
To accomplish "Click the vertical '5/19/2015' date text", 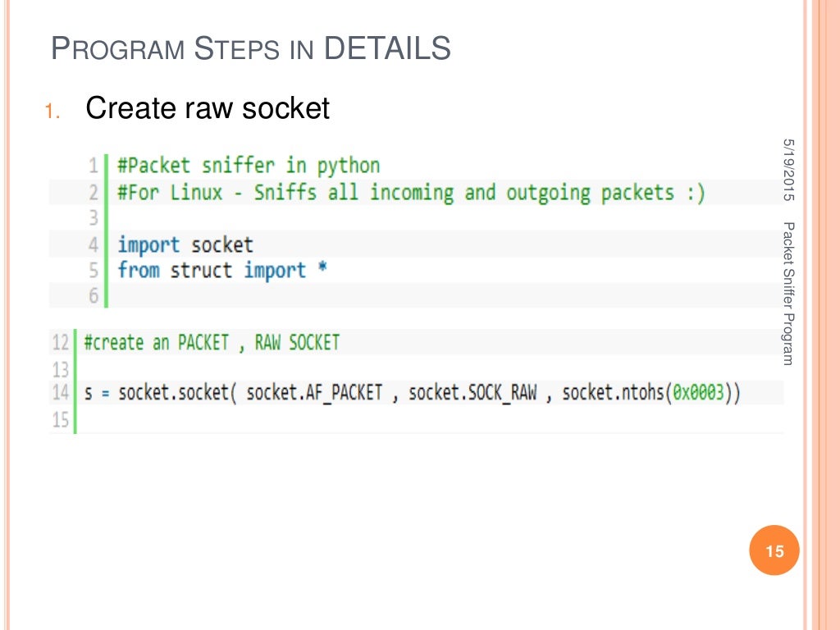I will click(x=789, y=169).
